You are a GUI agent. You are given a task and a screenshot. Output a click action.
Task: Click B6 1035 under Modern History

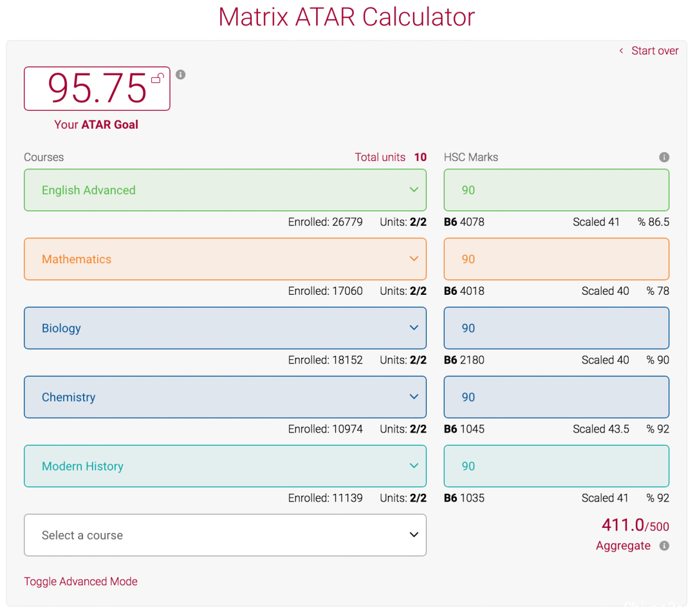[x=464, y=498]
